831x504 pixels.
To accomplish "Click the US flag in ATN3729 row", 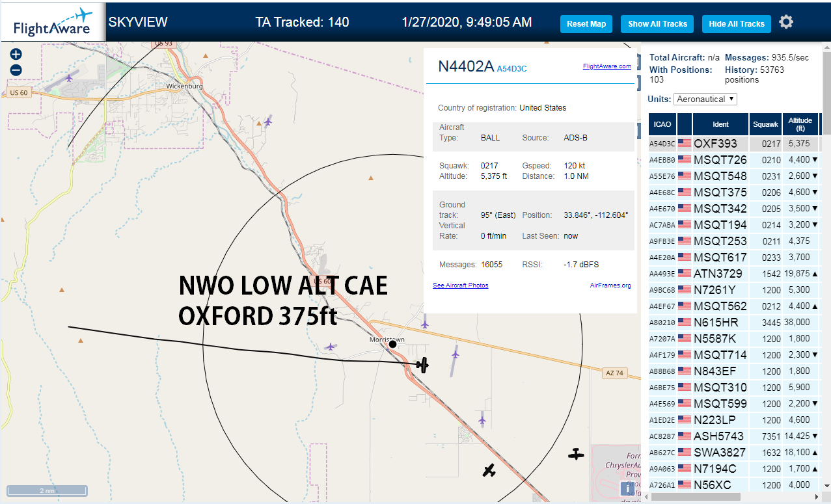I will click(685, 273).
